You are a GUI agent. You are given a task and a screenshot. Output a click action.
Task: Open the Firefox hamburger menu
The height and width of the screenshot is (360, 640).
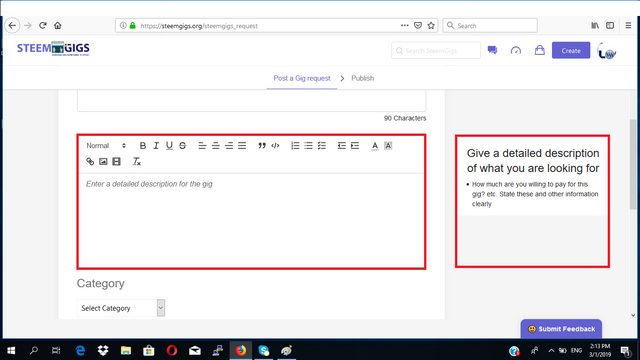[628, 25]
